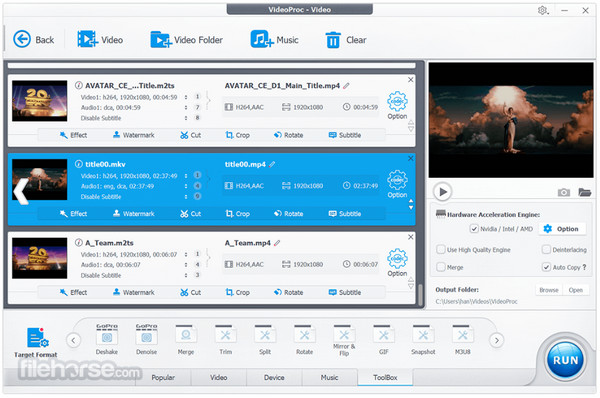Show previous tools in ToolBox strip

tap(73, 340)
